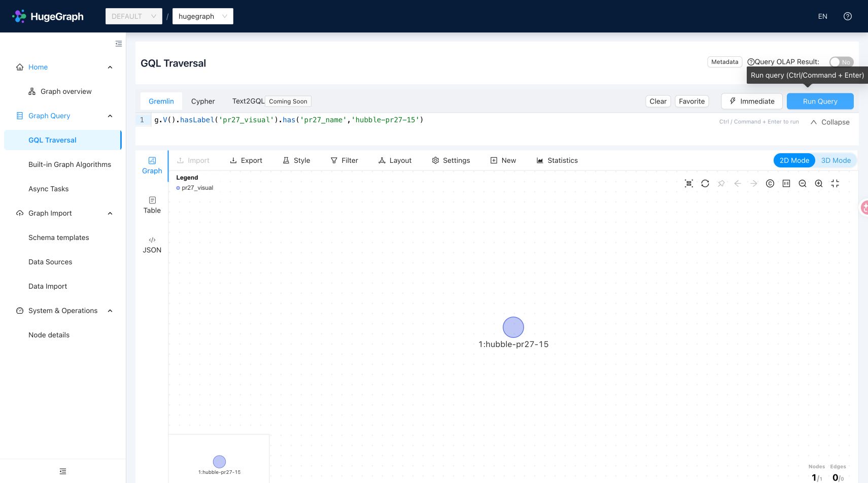Click the circled C center icon
Viewport: 868px width, 483px height.
[x=770, y=184]
